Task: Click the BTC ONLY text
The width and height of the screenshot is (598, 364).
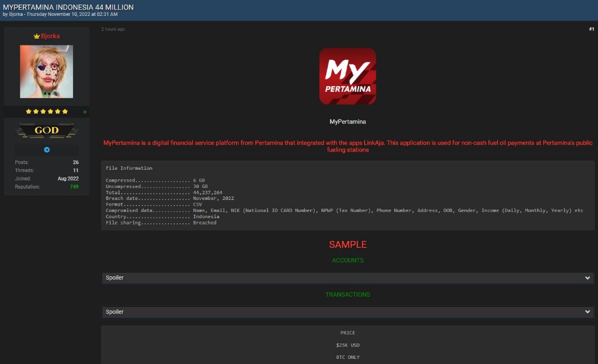Action: pyautogui.click(x=348, y=357)
